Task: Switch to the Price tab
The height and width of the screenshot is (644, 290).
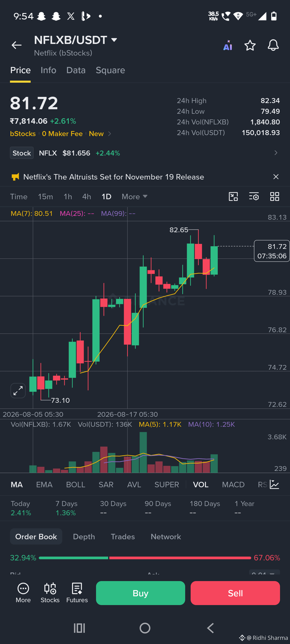Action: [x=20, y=70]
